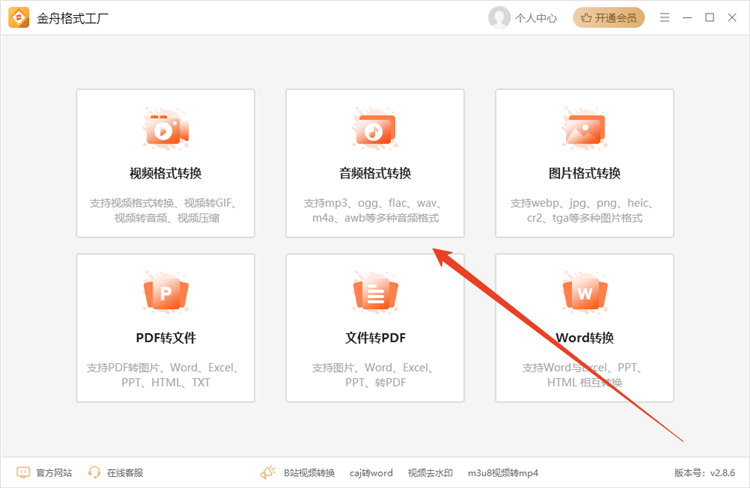
Task: Open the 视频去水印 shortcut link
Action: point(430,472)
